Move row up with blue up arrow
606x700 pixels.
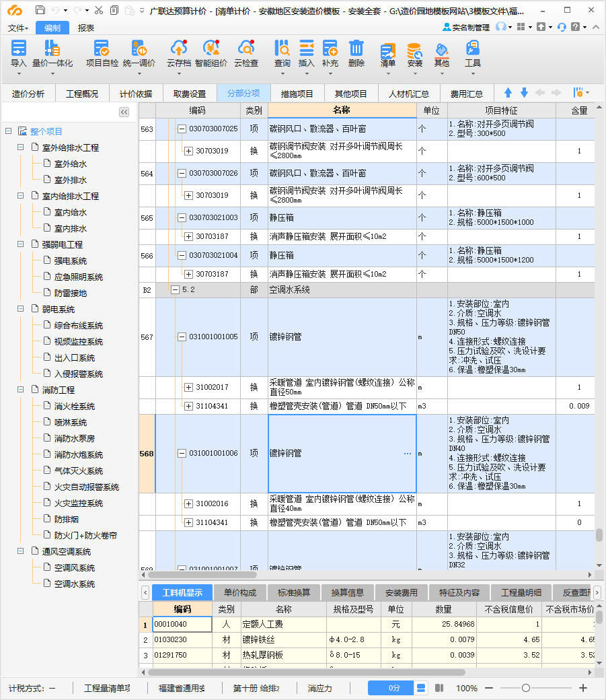[x=508, y=93]
